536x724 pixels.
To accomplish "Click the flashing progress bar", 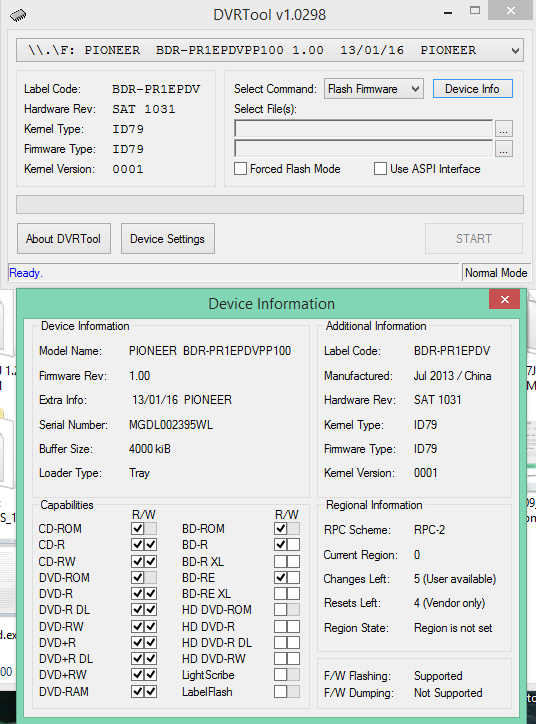I will (x=270, y=204).
